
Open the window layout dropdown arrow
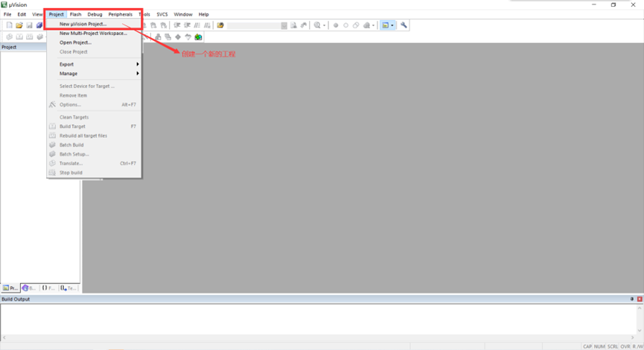(392, 25)
